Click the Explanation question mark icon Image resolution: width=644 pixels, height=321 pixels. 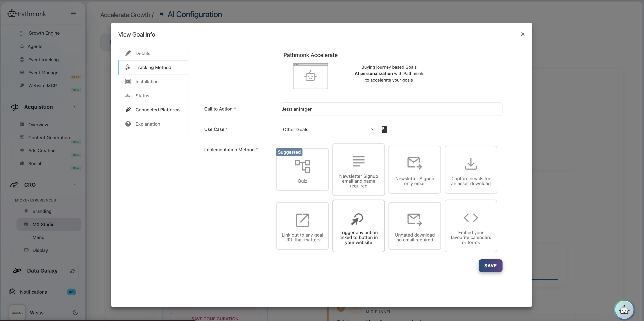click(x=128, y=124)
